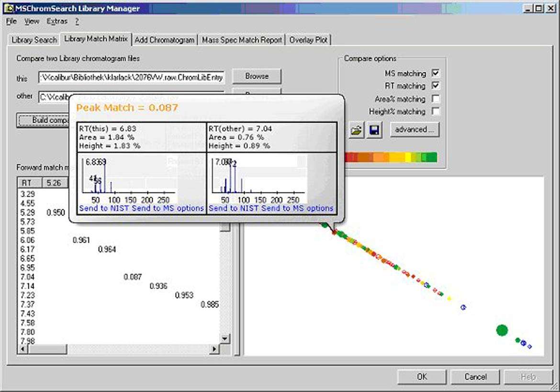Select the Library Match Matrix tab
560x392 pixels.
(96, 39)
